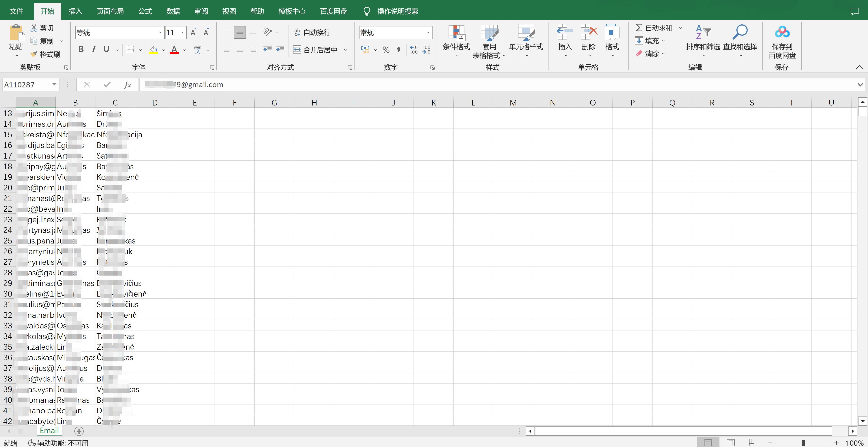Toggle bold formatting
The image size is (868, 447).
point(81,49)
